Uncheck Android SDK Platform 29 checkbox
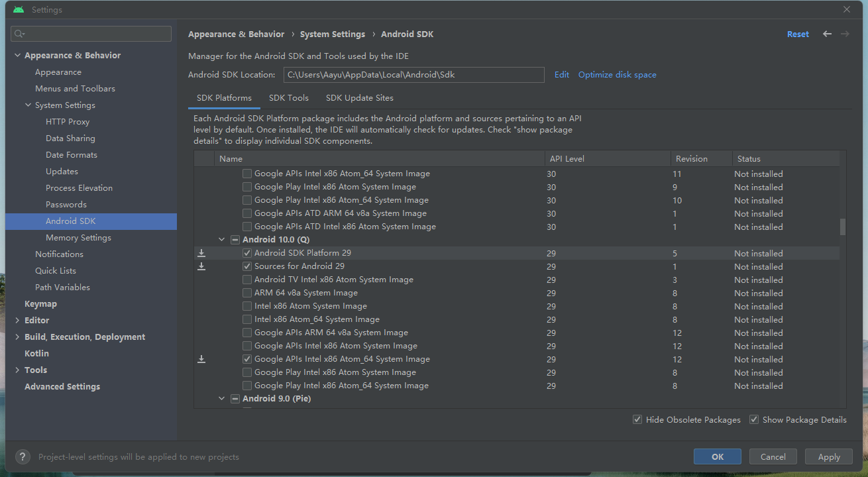Image resolution: width=868 pixels, height=477 pixels. click(x=247, y=253)
